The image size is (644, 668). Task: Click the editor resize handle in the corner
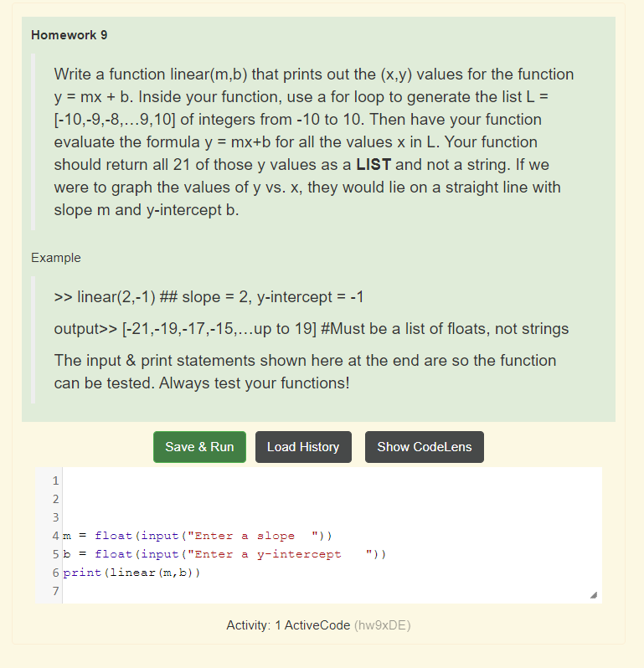pyautogui.click(x=594, y=595)
